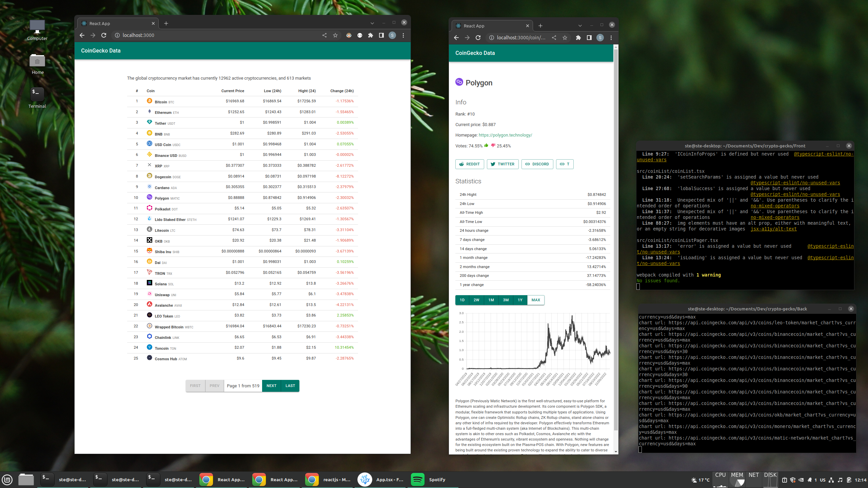
Task: Click the NEXT pagination button
Action: pos(271,386)
